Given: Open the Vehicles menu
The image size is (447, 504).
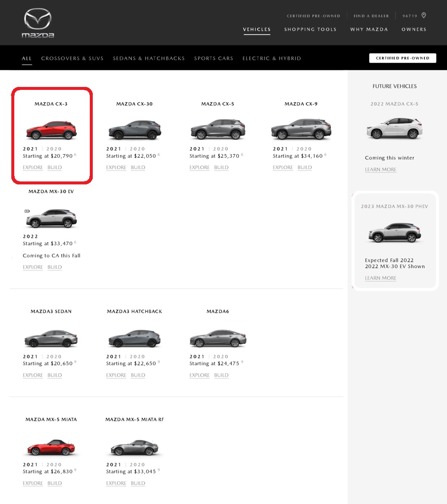Looking at the screenshot, I should tap(257, 29).
